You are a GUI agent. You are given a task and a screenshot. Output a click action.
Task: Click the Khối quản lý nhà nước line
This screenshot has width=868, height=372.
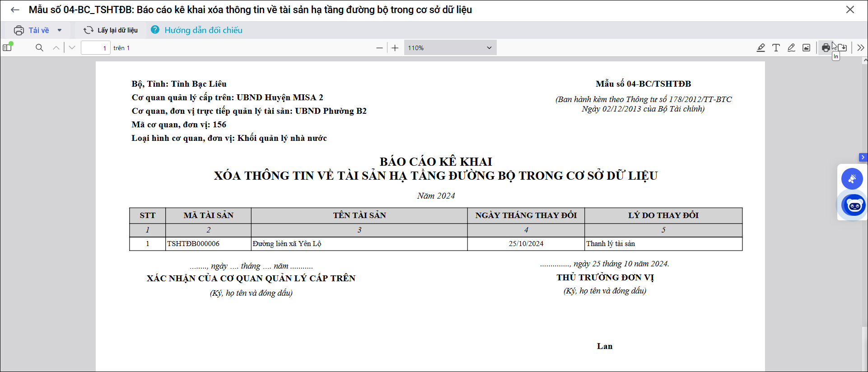pos(229,138)
